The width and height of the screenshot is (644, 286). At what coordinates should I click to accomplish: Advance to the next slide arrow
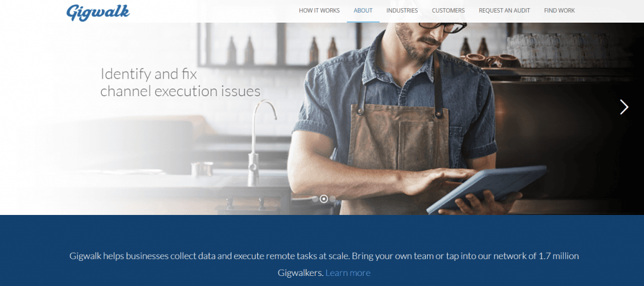(x=624, y=107)
